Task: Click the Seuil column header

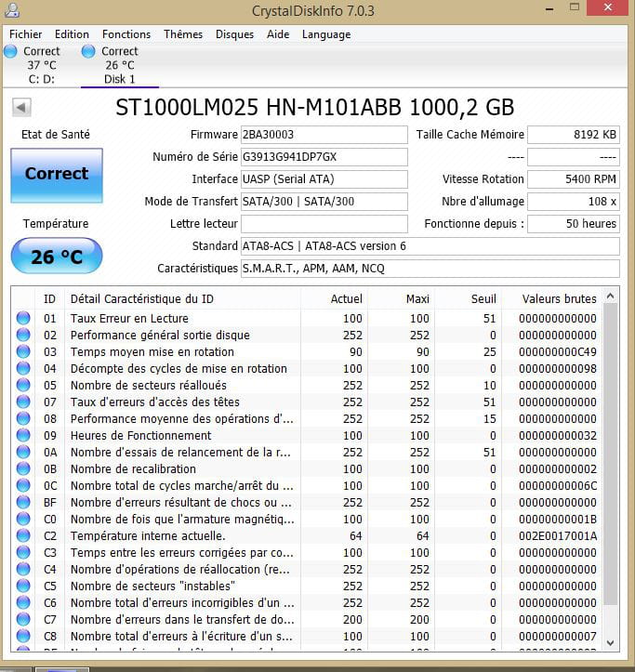Action: click(x=469, y=298)
